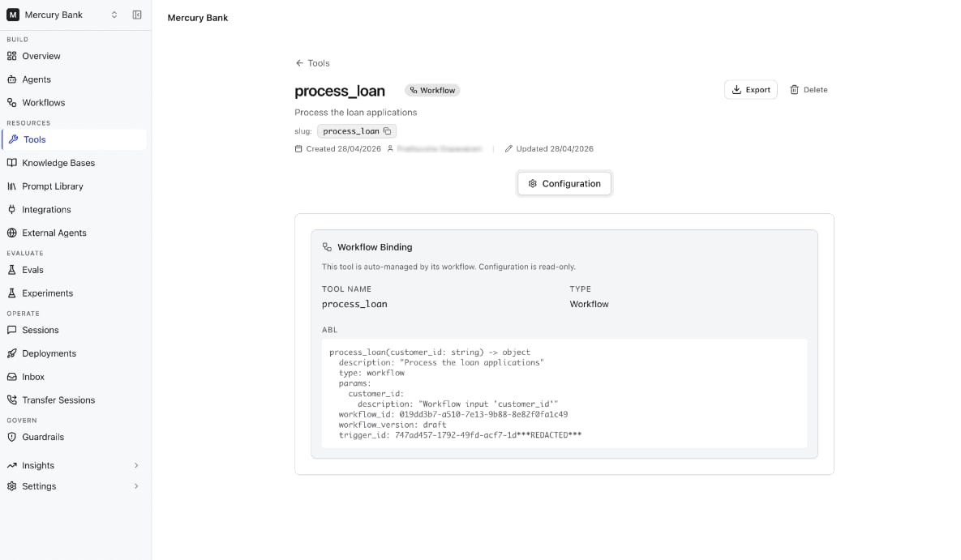Click the Experiments flask icon
This screenshot has height=560, width=961.
click(11, 293)
